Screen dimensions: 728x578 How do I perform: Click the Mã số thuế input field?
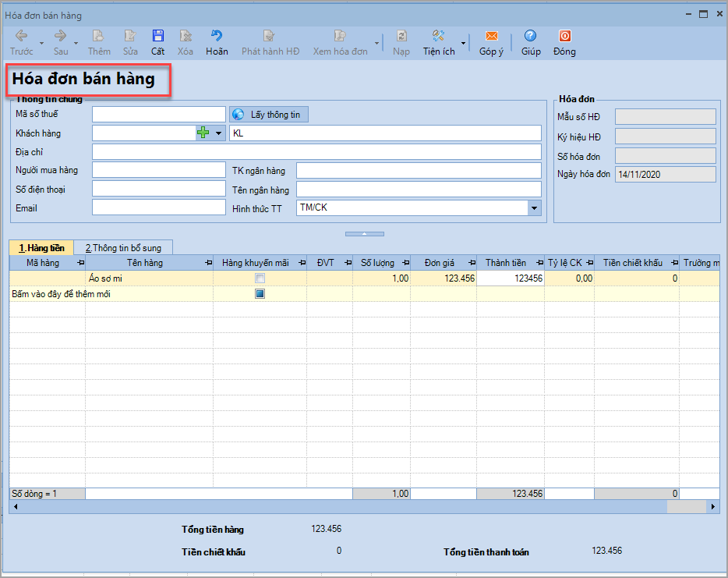pos(159,115)
